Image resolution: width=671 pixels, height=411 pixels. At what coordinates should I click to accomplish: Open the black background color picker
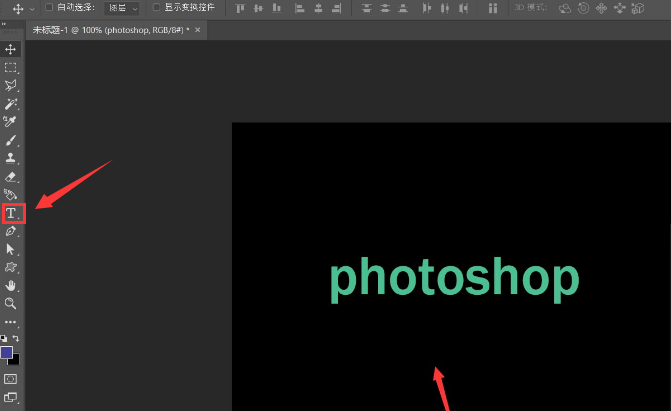[15, 361]
